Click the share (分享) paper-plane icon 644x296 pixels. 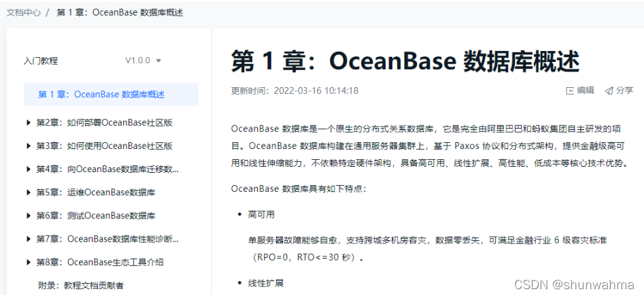tap(609, 91)
